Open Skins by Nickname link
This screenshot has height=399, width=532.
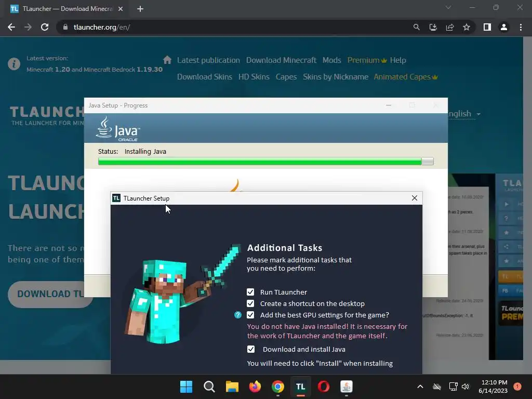(x=336, y=77)
